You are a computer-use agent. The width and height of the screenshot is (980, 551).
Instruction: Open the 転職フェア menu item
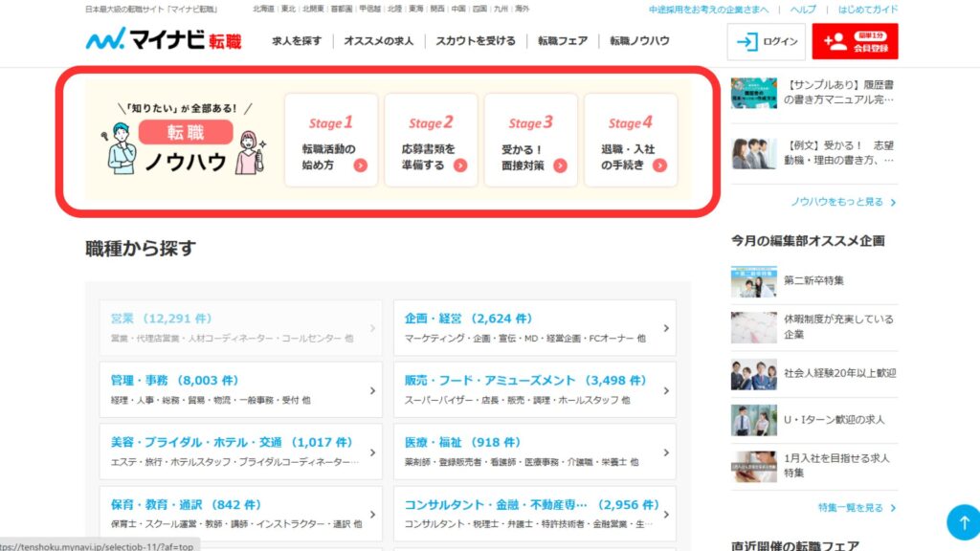coord(563,41)
